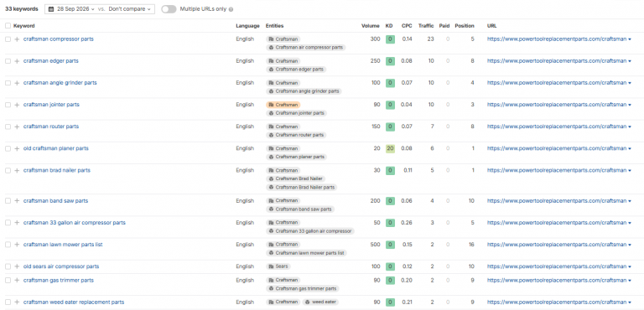The width and height of the screenshot is (644, 310).
Task: Expand the plus icon for craftsman gas trimmer parts
Action: coord(17,281)
